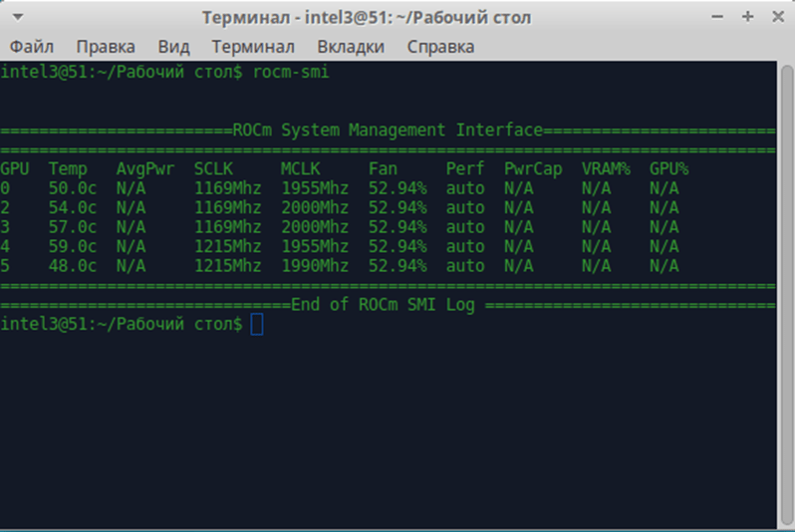Click the SCLK column header
795x532 pixels.
213,169
